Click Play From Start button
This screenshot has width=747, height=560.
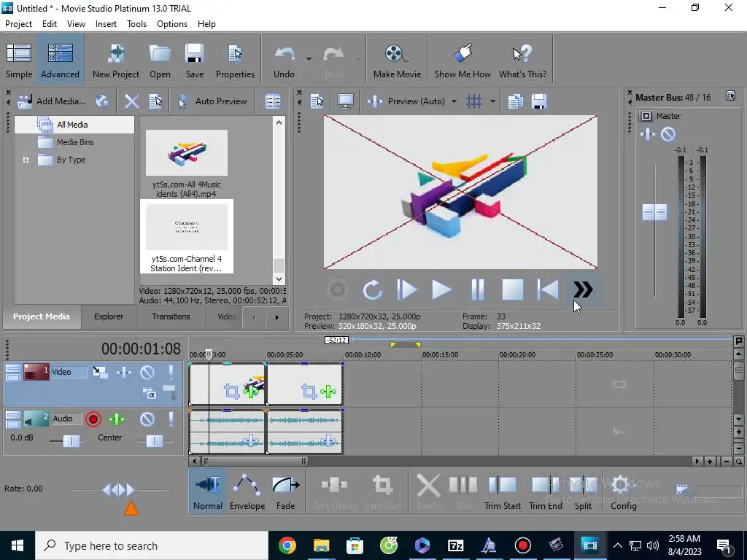pos(406,289)
